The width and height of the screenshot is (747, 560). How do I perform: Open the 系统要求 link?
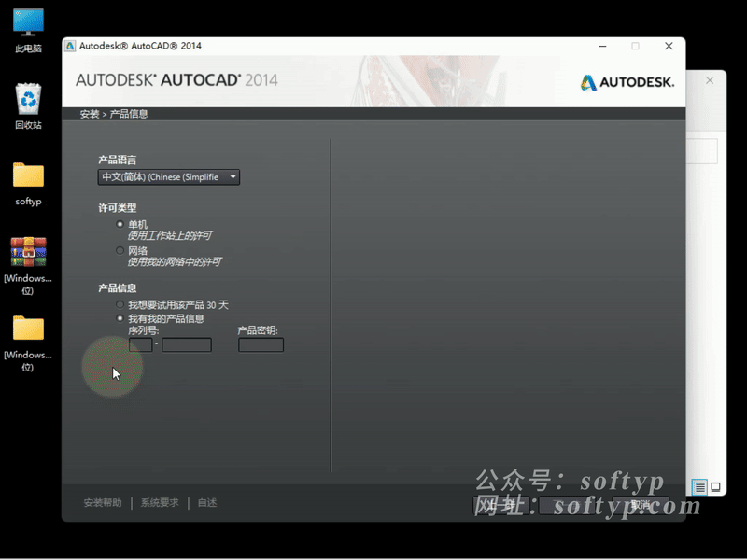pos(160,503)
